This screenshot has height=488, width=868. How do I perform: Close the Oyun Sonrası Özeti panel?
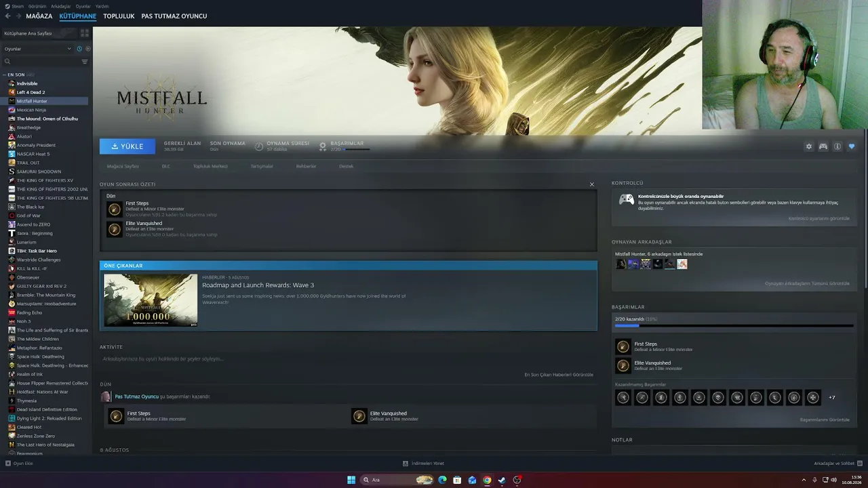coord(591,184)
